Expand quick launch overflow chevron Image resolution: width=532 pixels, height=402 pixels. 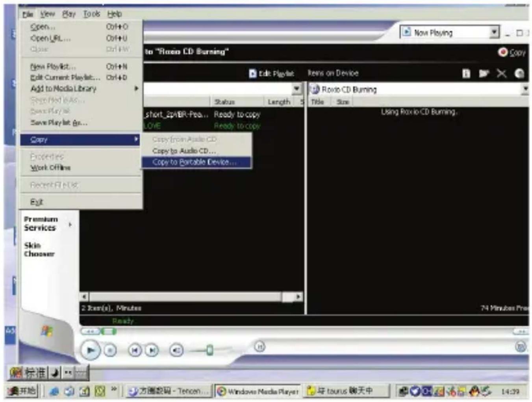click(114, 390)
